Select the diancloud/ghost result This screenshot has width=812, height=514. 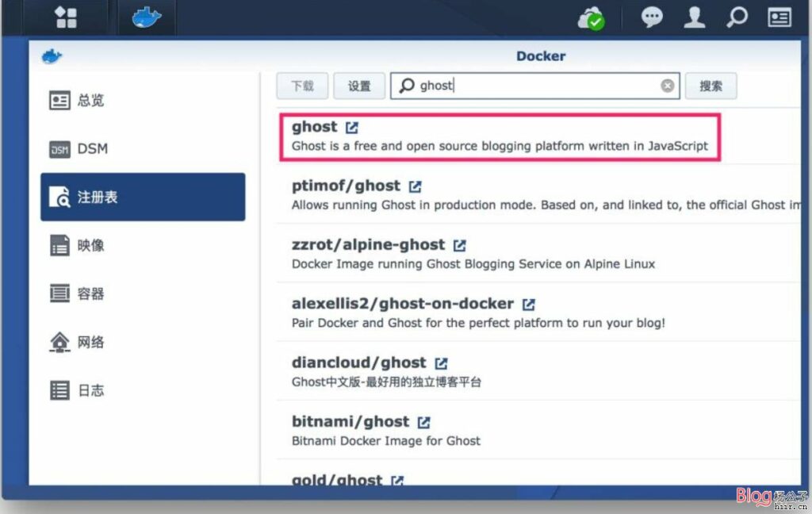pos(538,371)
